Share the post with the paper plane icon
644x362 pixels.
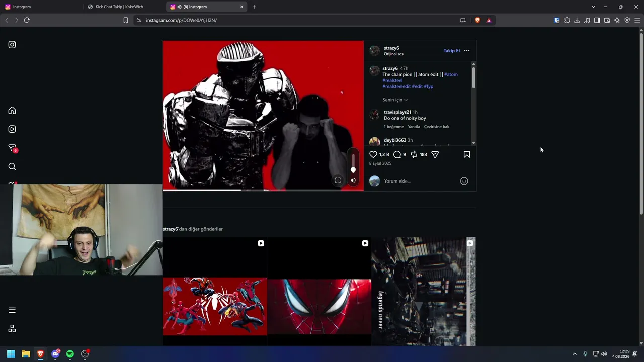[x=435, y=155]
